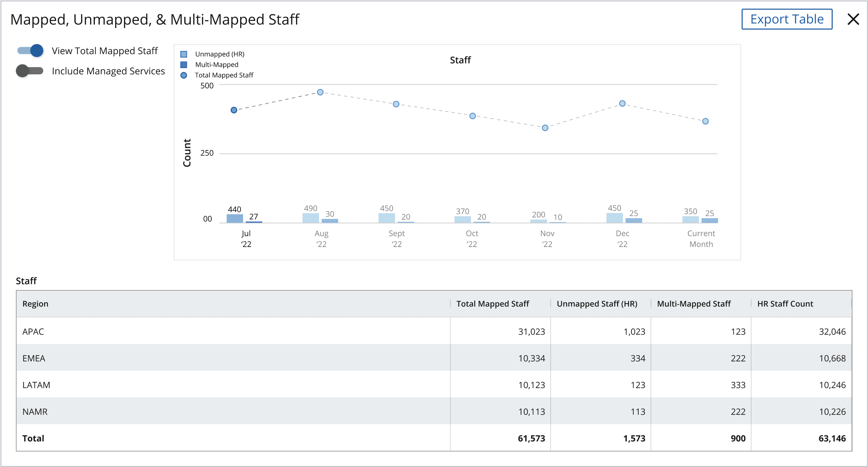Click the Total Mapped Staff legend marker
868x467 pixels.
(184, 75)
